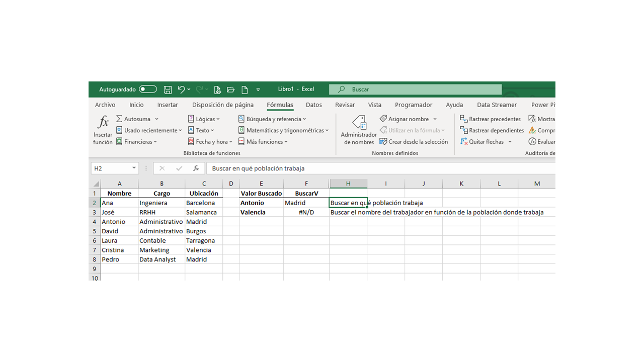The height and width of the screenshot is (362, 644).
Task: Open the Administrador de nombres
Action: pyautogui.click(x=359, y=130)
